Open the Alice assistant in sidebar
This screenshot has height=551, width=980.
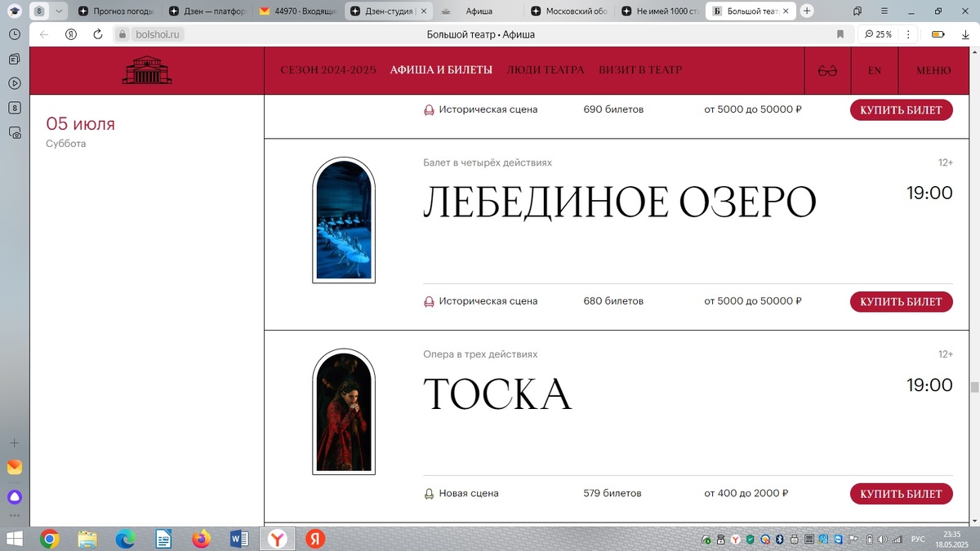[x=15, y=497]
